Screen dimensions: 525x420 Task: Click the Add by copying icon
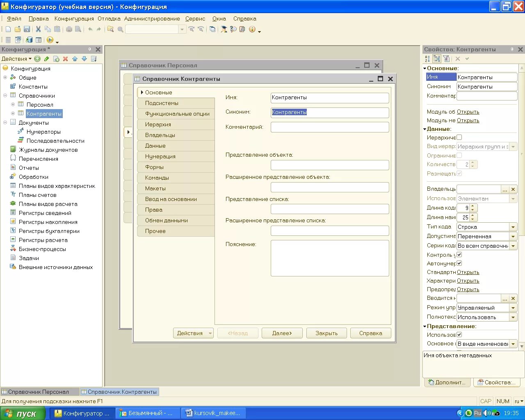[56, 59]
